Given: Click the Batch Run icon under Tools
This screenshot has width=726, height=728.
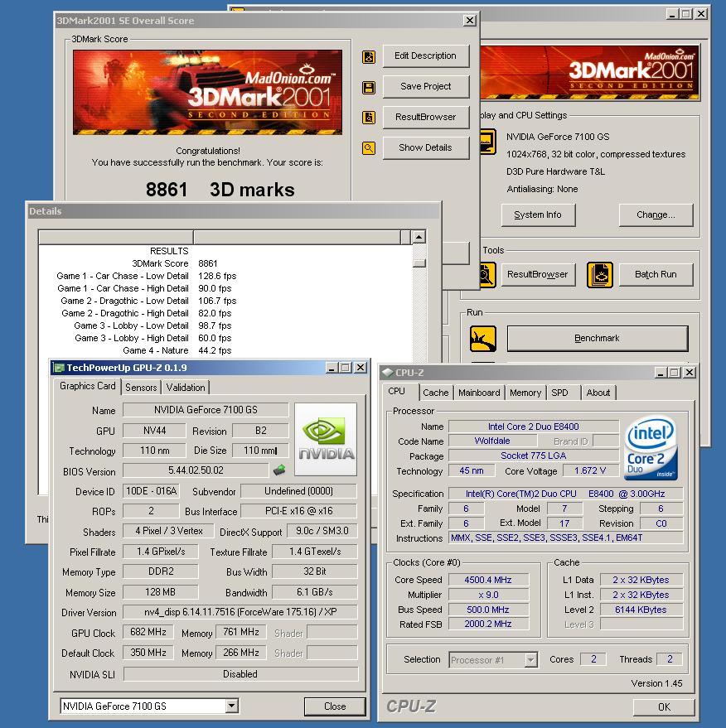Looking at the screenshot, I should [x=600, y=275].
